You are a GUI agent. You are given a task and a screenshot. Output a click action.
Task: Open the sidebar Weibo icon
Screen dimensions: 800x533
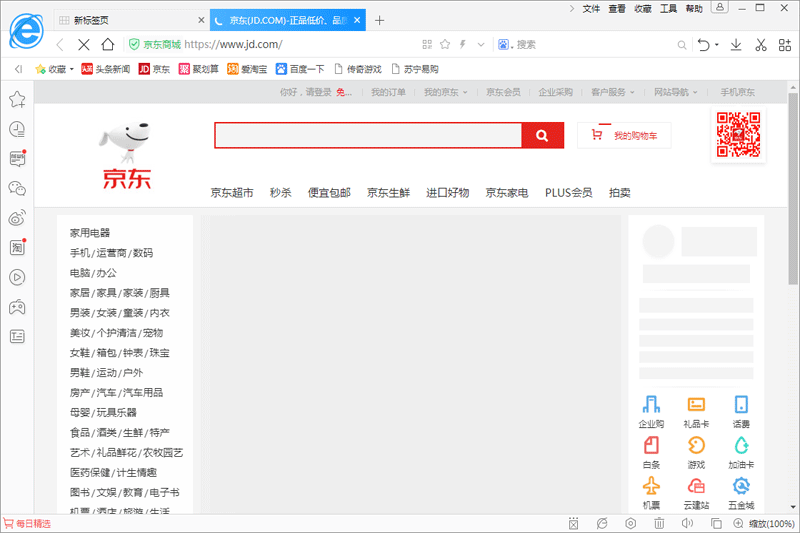[17, 218]
